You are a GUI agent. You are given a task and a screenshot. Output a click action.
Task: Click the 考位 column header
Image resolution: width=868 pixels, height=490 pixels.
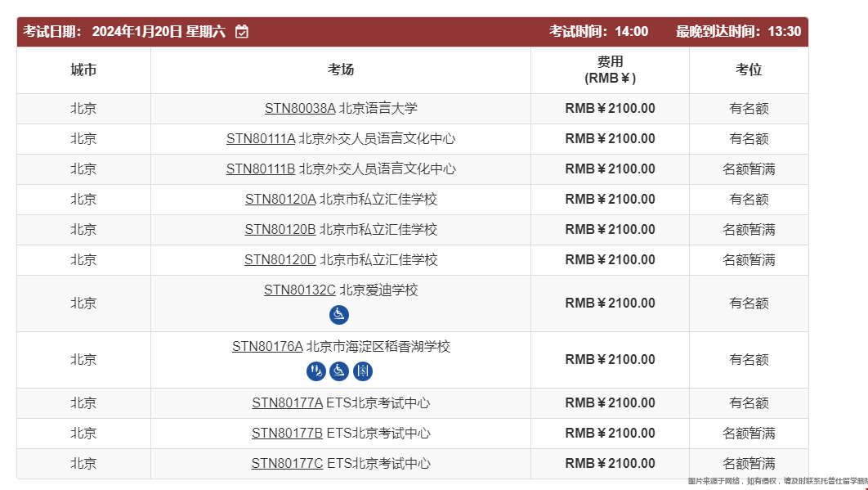pyautogui.click(x=749, y=70)
